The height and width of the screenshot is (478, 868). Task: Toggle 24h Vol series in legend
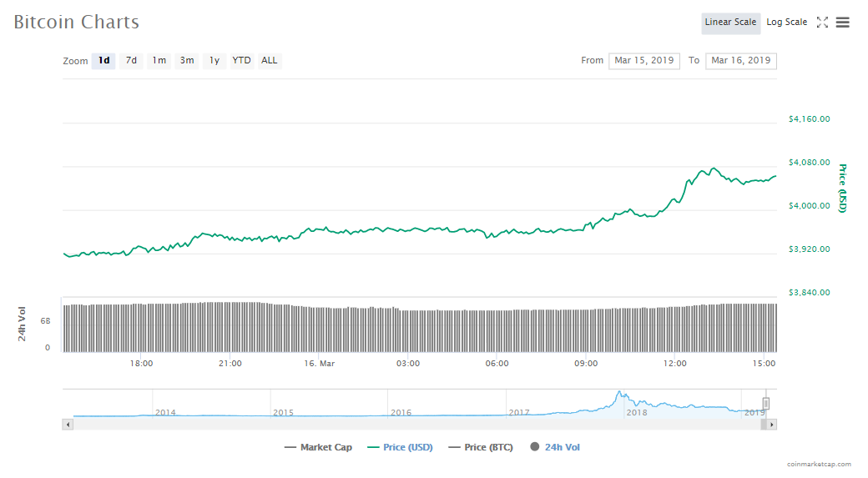tap(555, 447)
